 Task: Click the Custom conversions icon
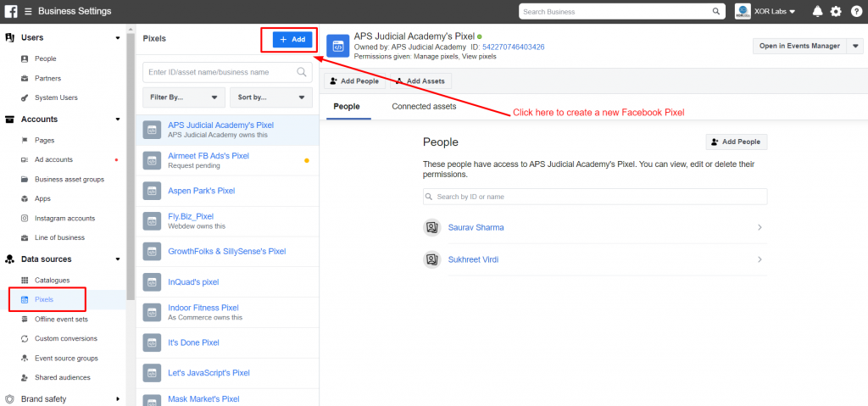point(25,338)
